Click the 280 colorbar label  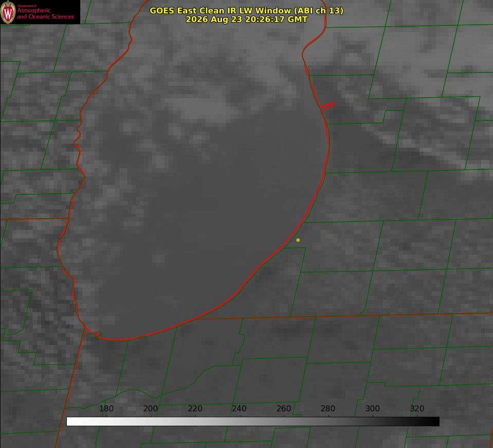pos(328,408)
